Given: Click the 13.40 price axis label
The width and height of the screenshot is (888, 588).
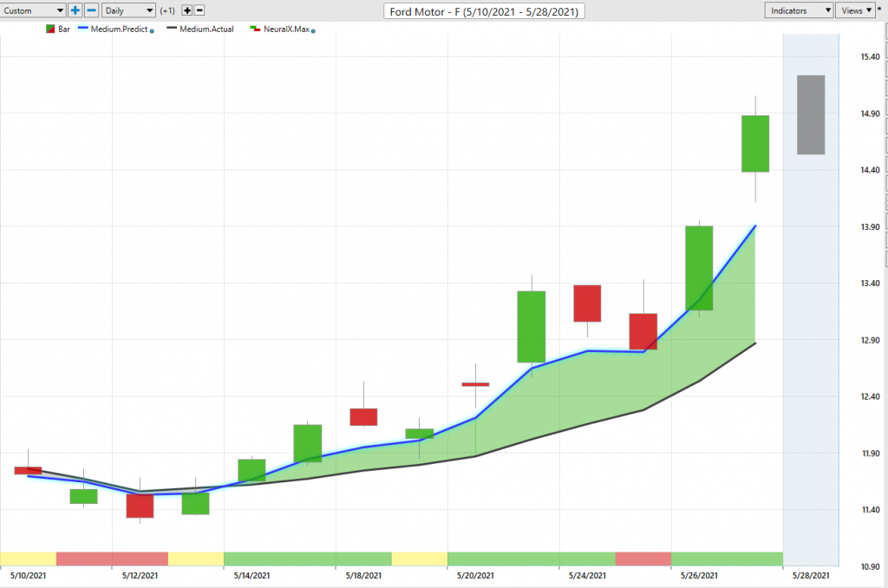Looking at the screenshot, I should (x=870, y=284).
